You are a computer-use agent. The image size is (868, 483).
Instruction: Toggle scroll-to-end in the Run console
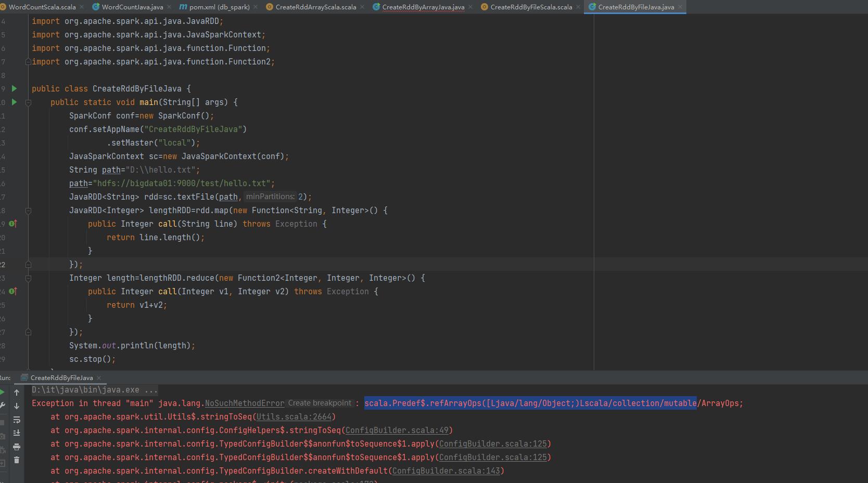pyautogui.click(x=17, y=433)
